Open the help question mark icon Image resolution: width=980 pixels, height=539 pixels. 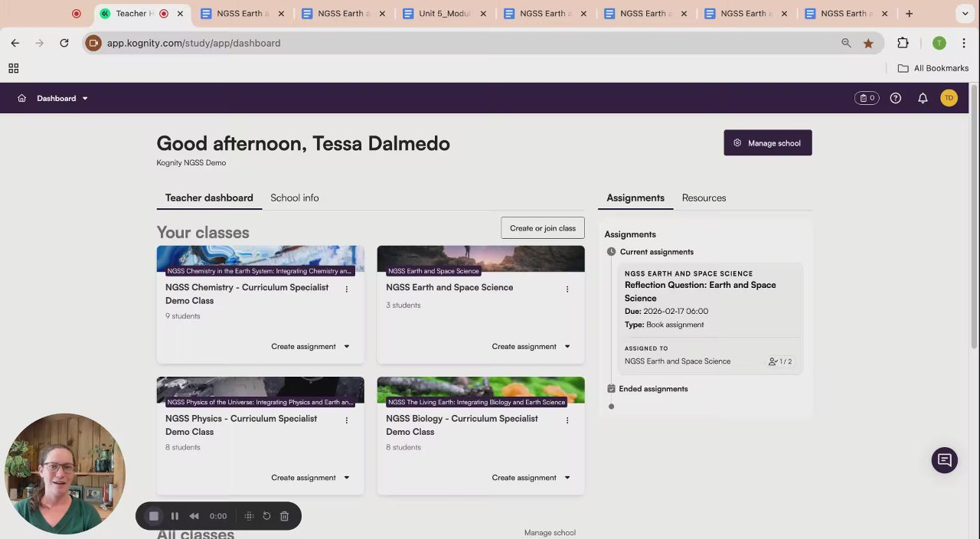click(x=896, y=98)
